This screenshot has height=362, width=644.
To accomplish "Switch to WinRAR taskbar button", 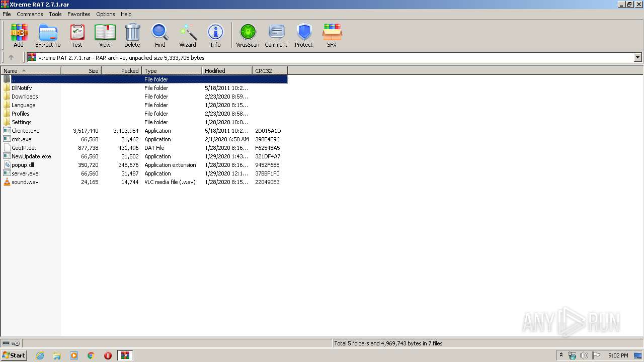I will [x=125, y=355].
